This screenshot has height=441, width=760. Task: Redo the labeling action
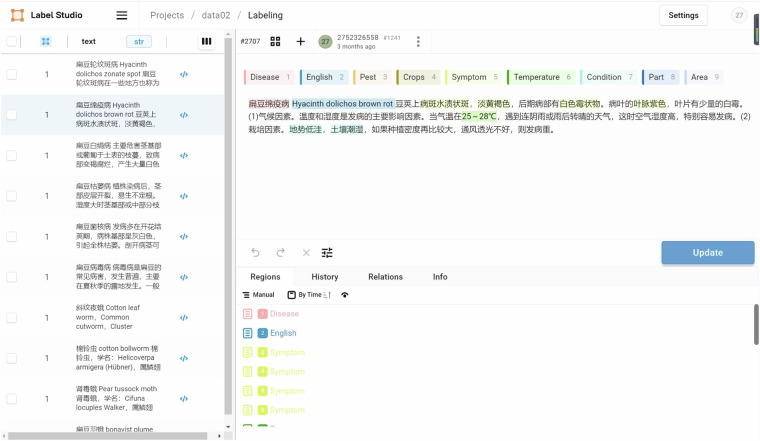point(281,252)
